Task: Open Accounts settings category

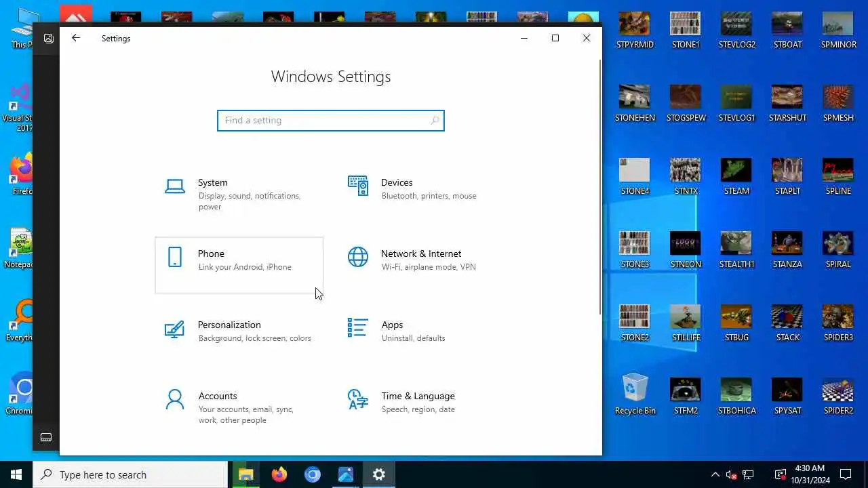Action: pos(239,407)
